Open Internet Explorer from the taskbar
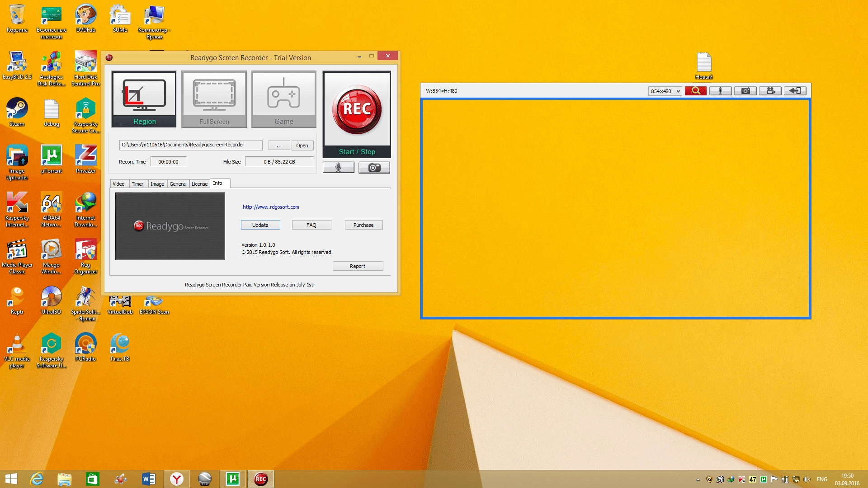Viewport: 868px width, 488px height. (x=37, y=479)
